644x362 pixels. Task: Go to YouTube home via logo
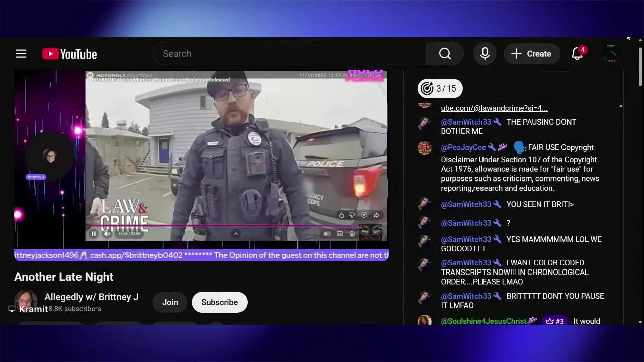coord(69,54)
